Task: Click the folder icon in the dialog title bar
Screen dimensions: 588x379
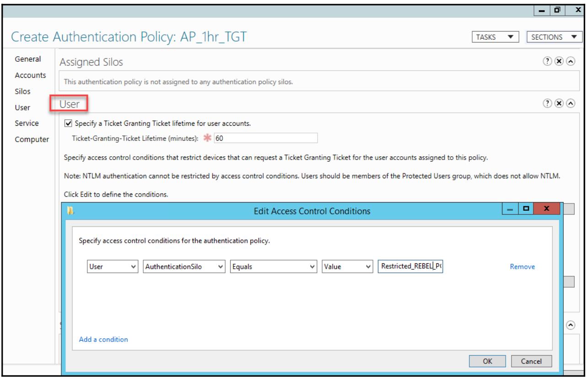Action: pos(70,211)
